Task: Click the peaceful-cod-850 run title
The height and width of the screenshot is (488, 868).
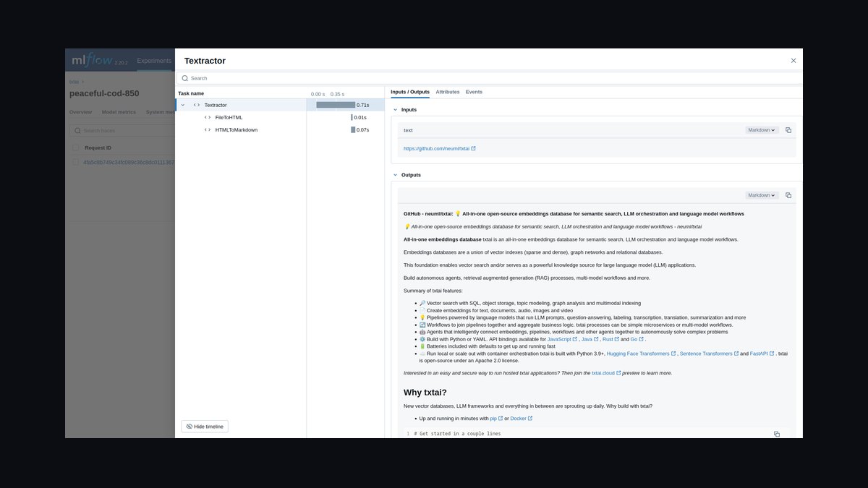Action: click(104, 93)
